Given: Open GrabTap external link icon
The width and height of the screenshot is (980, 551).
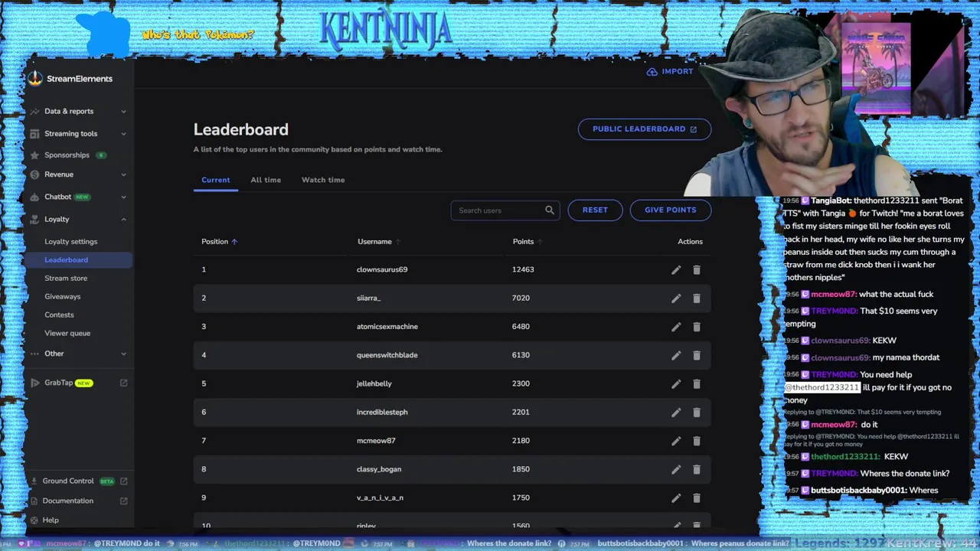Looking at the screenshot, I should [123, 383].
